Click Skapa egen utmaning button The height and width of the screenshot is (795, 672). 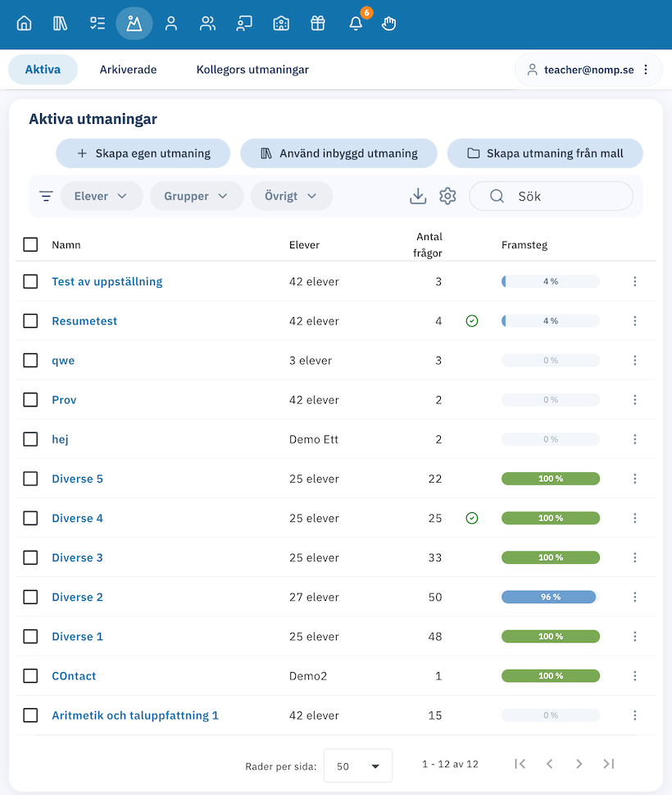(143, 153)
